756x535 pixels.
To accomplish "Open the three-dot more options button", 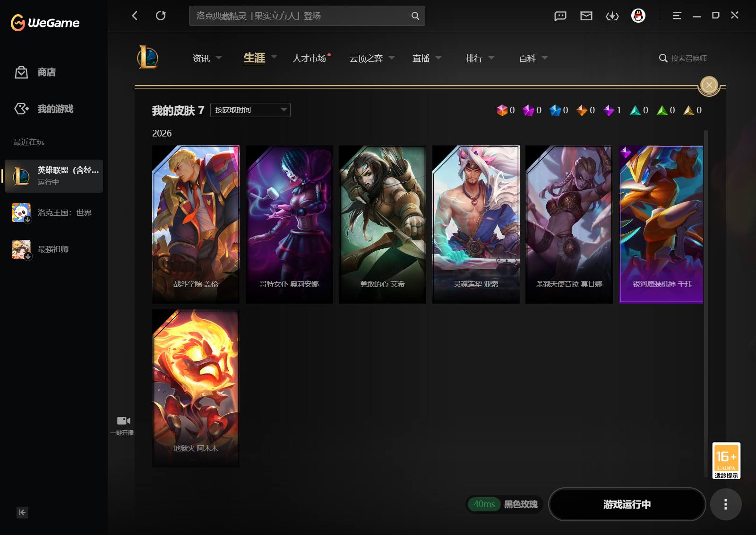I will [726, 504].
